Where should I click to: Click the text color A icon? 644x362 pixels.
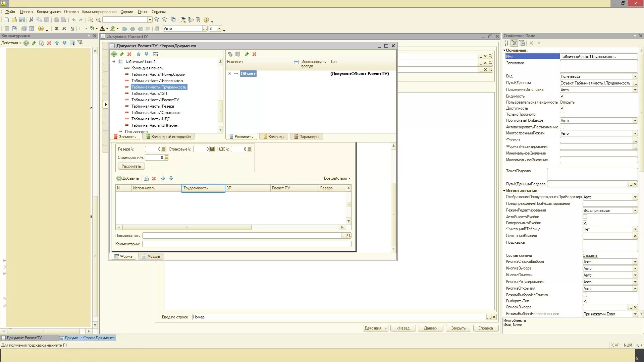102,28
